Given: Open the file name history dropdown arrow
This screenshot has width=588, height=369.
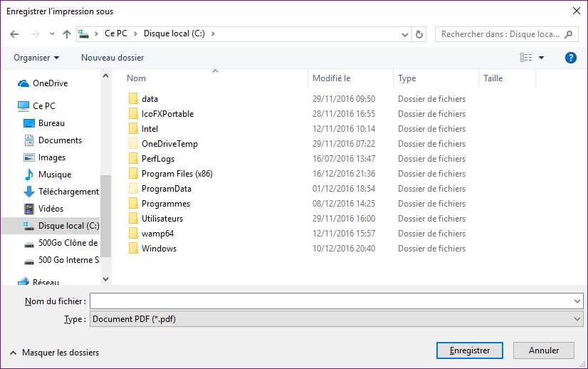Looking at the screenshot, I should click(x=577, y=301).
